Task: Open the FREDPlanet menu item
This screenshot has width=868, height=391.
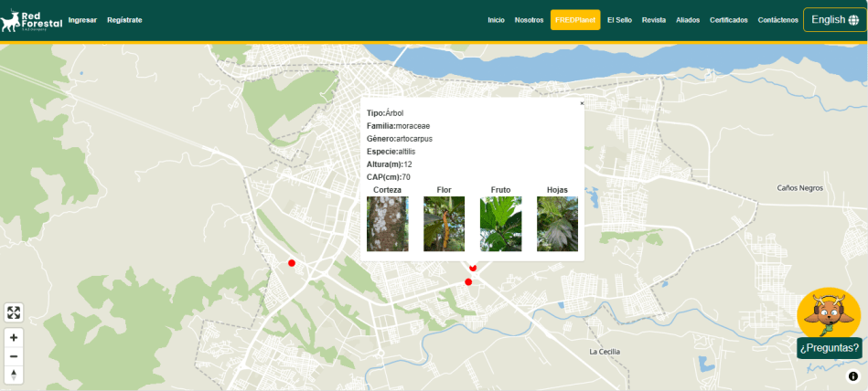Action: [x=575, y=20]
